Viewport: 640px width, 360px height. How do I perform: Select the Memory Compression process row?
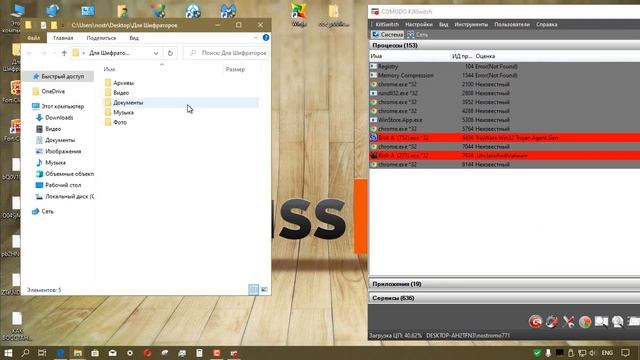coord(504,75)
